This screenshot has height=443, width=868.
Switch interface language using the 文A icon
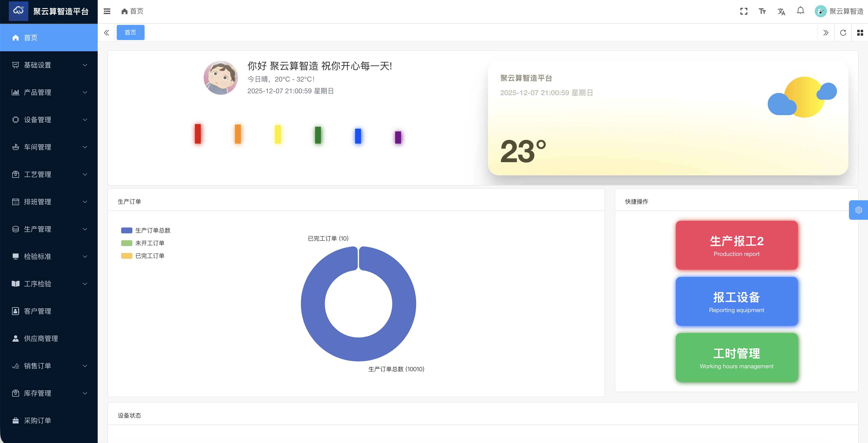pos(782,11)
